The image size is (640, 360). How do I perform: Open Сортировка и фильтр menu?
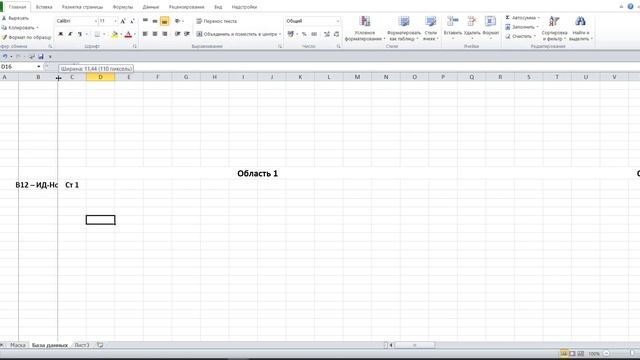pyautogui.click(x=554, y=28)
